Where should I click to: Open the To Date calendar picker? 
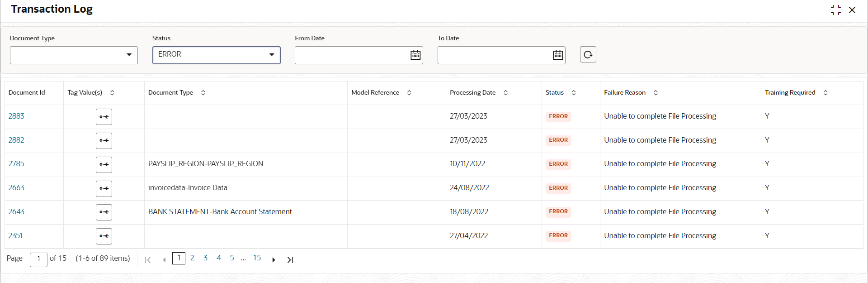click(558, 55)
